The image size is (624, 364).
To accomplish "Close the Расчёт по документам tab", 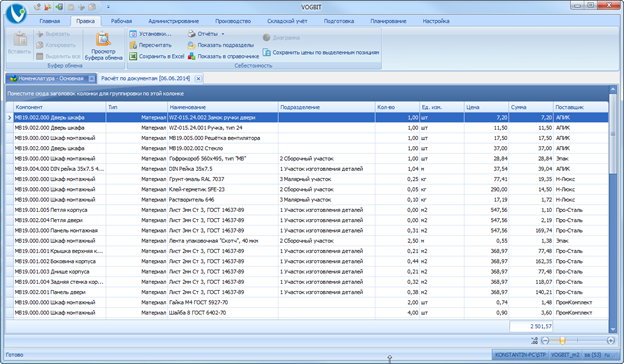I will [199, 79].
